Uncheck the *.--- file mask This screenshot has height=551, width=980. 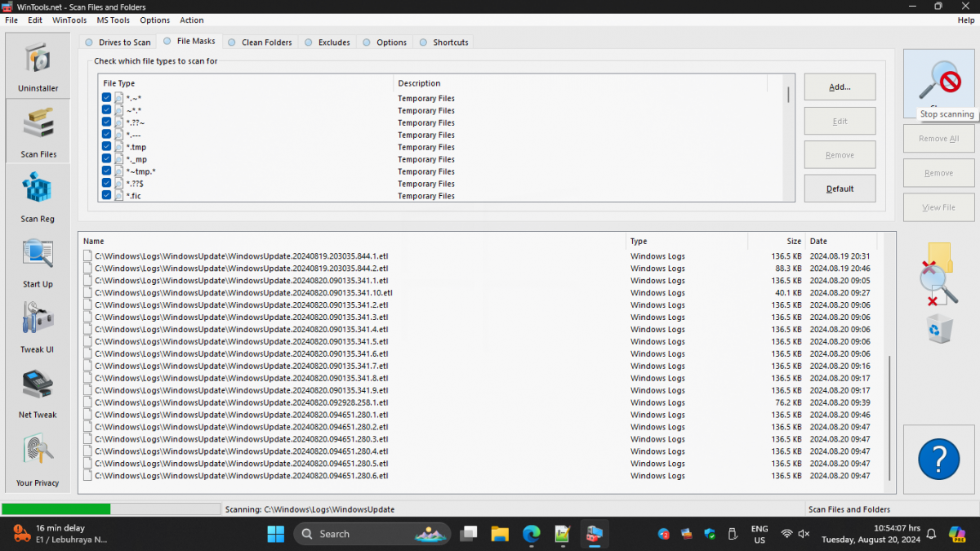(x=107, y=135)
